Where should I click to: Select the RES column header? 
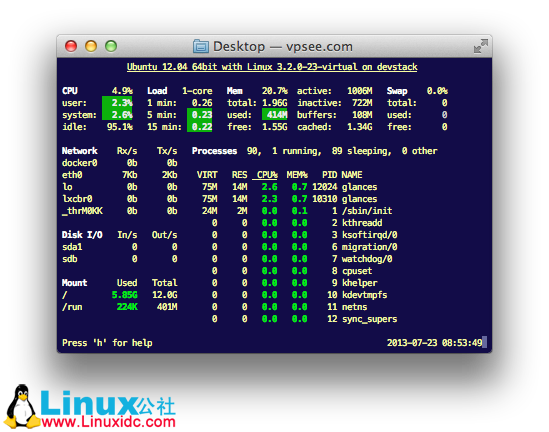tap(239, 175)
